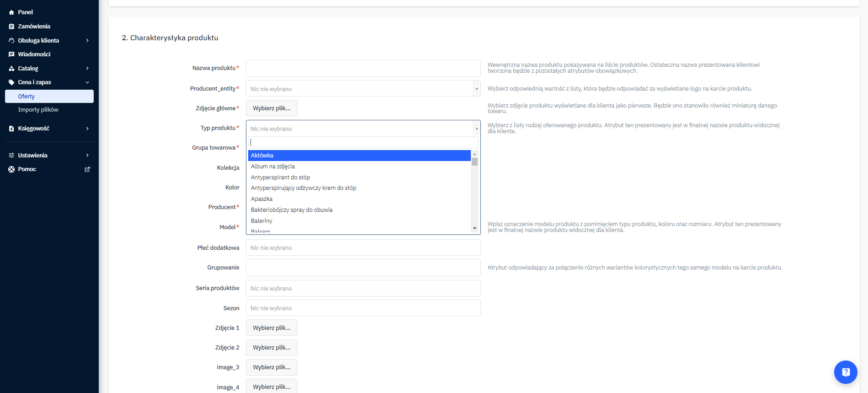The height and width of the screenshot is (393, 868).
Task: Click the Ustawienia sliders icon
Action: pos(11,156)
